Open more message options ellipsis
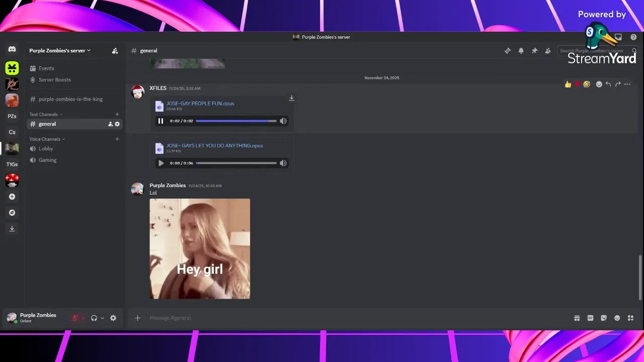This screenshot has width=644, height=362. 627,84
